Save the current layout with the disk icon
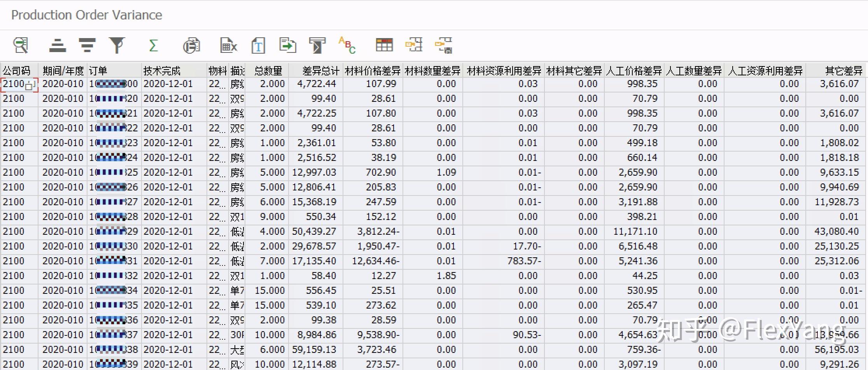This screenshot has width=868, height=370. tap(443, 45)
